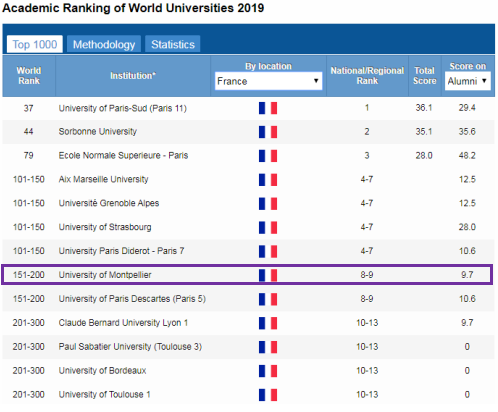The width and height of the screenshot is (498, 412).
Task: Open the University of Bordeaux link
Action: [102, 371]
